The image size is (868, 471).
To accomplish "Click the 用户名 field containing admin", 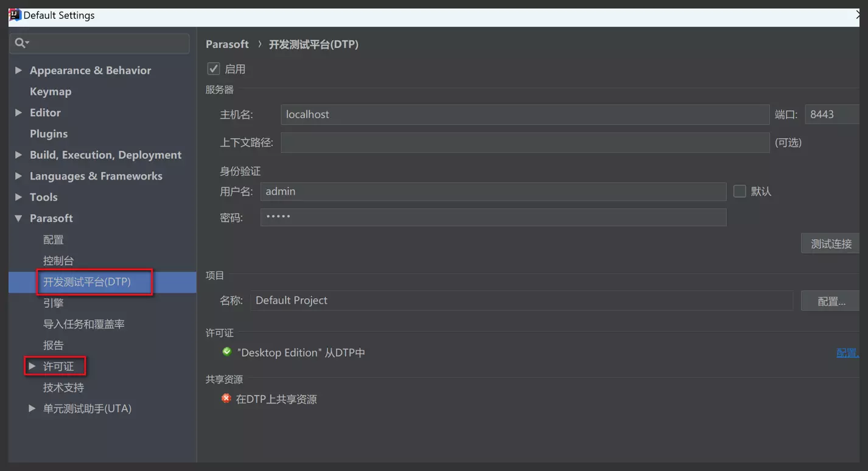I will click(494, 191).
